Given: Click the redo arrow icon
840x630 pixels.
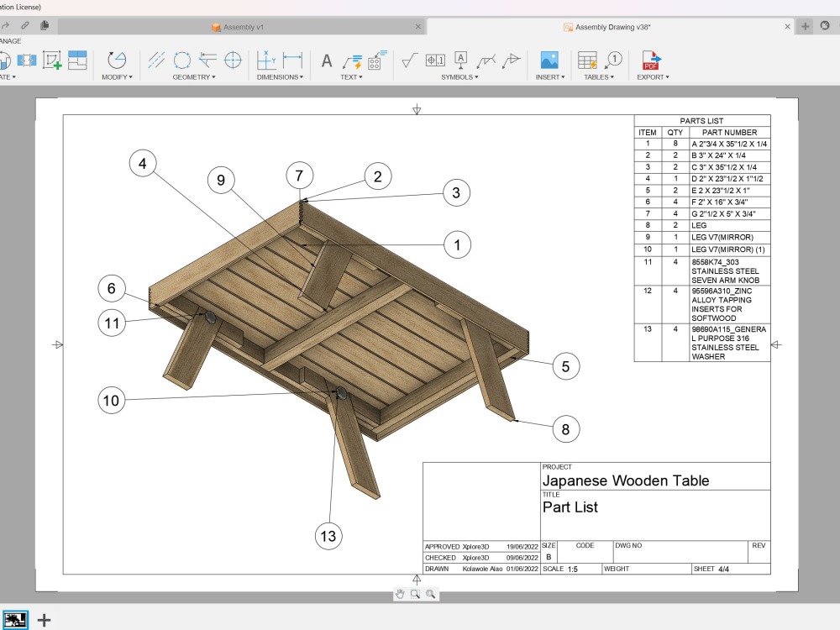Looking at the screenshot, I should pos(5,26).
